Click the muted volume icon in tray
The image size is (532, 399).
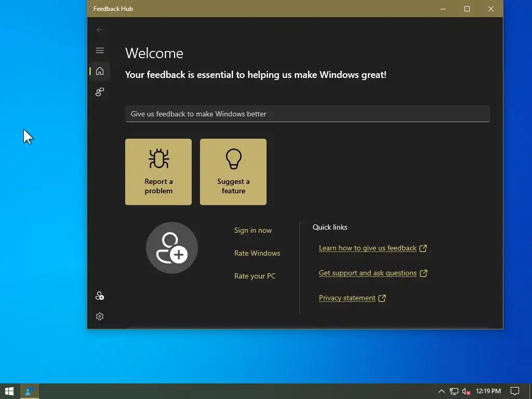tap(467, 392)
